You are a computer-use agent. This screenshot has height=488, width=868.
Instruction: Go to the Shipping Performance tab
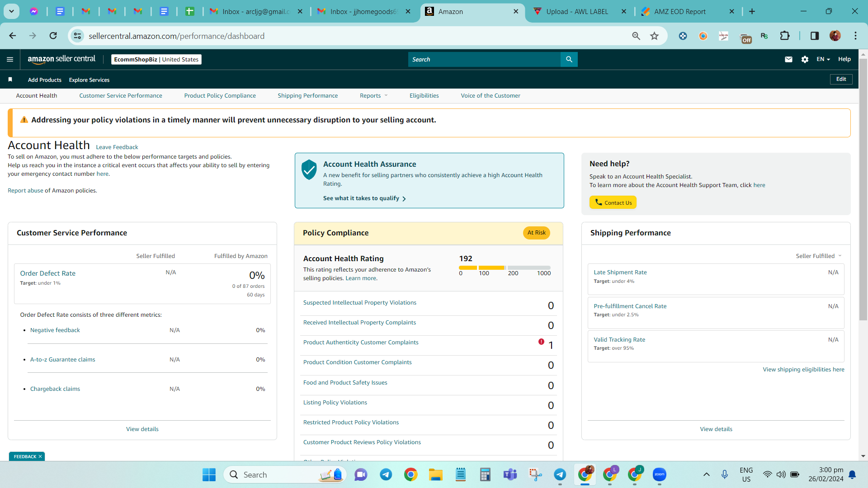[308, 95]
